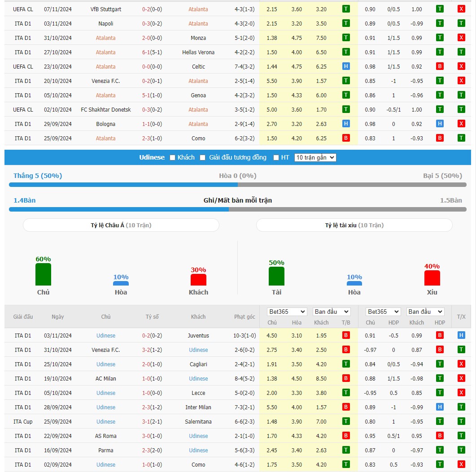
Task: Click red B 1X2 result badge in Atalanta vs Como row
Action: (346, 138)
